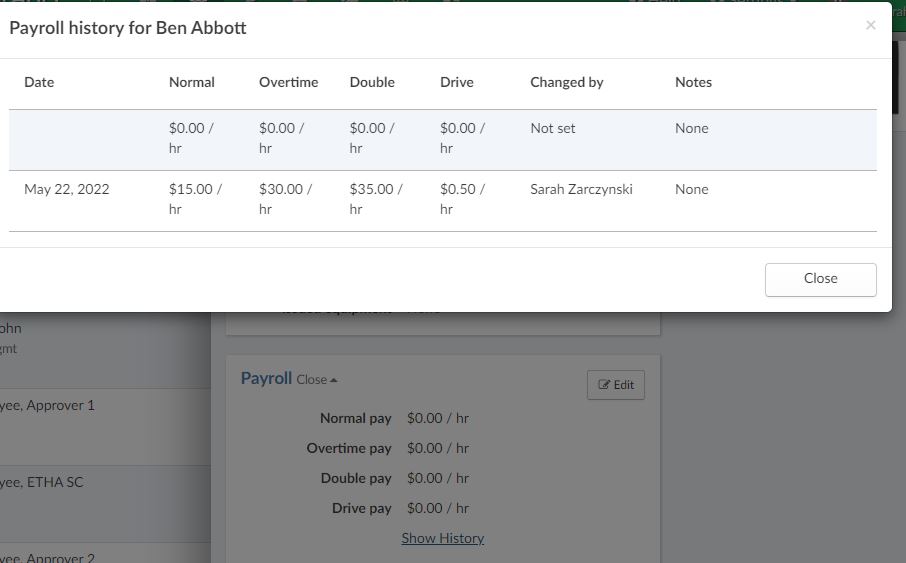Click the Not set cell

[552, 128]
